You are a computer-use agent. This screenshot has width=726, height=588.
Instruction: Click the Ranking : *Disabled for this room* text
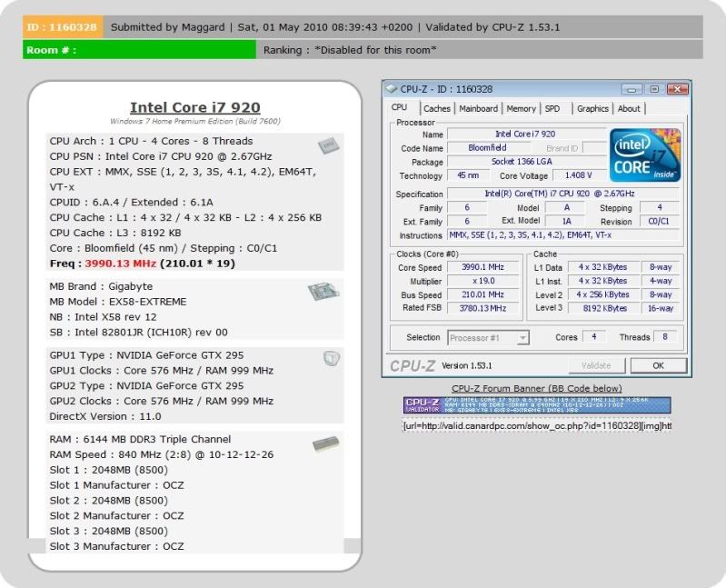pyautogui.click(x=350, y=50)
